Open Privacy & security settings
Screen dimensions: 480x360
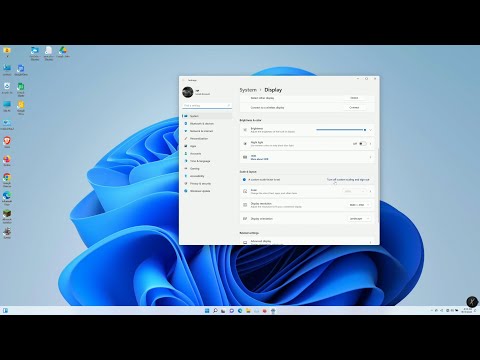tap(207, 184)
